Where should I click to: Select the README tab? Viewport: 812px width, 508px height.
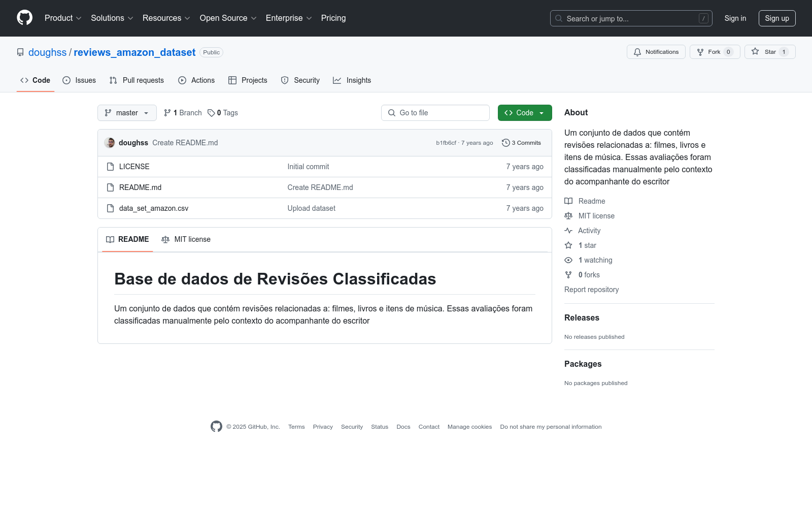pos(127,239)
